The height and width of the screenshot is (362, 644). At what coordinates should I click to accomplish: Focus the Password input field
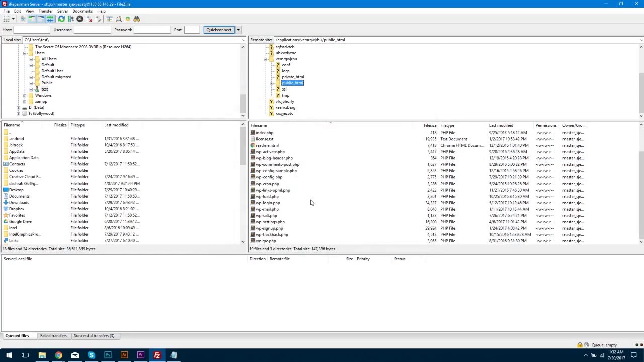click(x=152, y=30)
